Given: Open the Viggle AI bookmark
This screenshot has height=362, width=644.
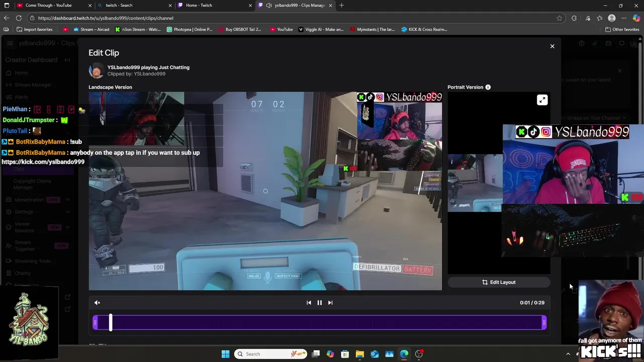Looking at the screenshot, I should click(321, 29).
